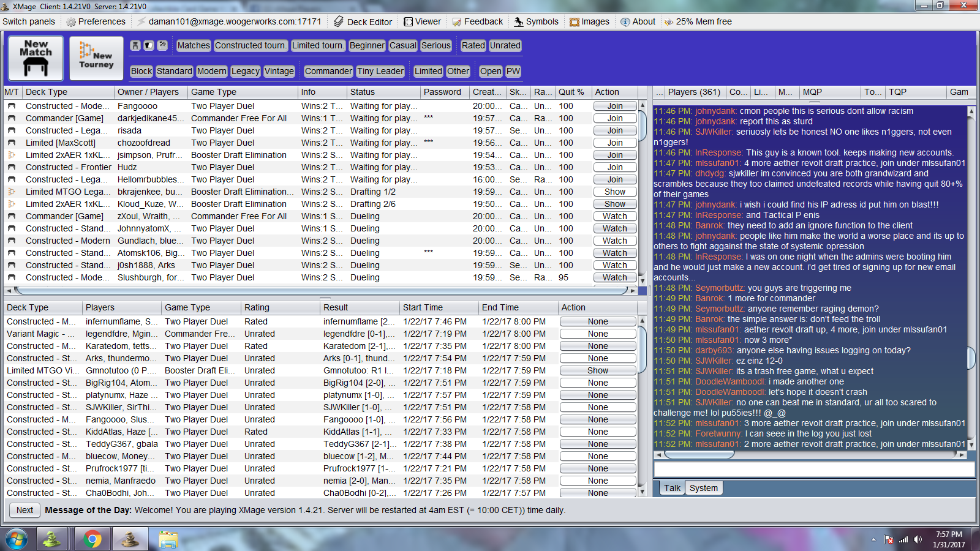Toggle the Modern format filter
The width and height of the screenshot is (980, 551).
pos(212,71)
